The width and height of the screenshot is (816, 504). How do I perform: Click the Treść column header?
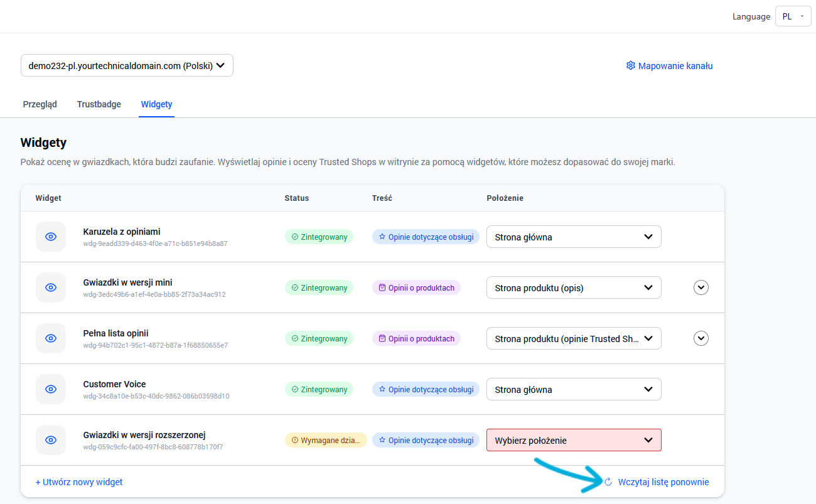(382, 198)
